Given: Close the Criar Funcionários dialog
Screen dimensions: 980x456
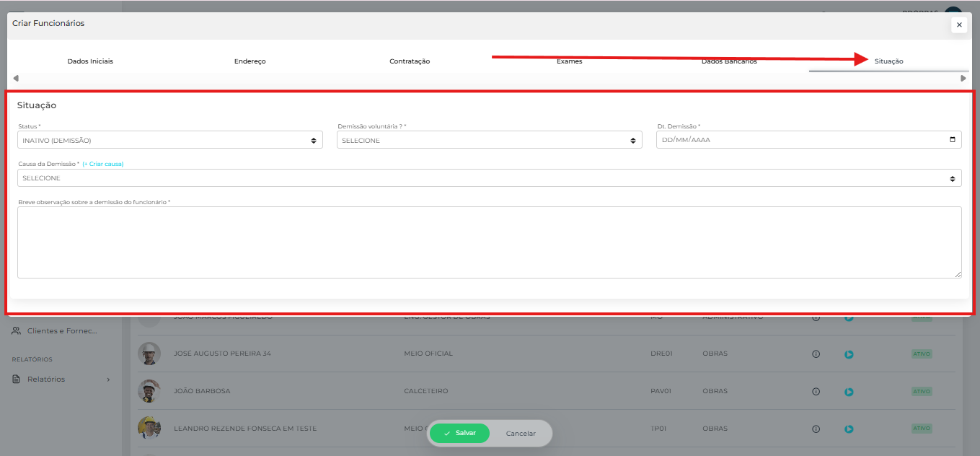Looking at the screenshot, I should click(958, 25).
